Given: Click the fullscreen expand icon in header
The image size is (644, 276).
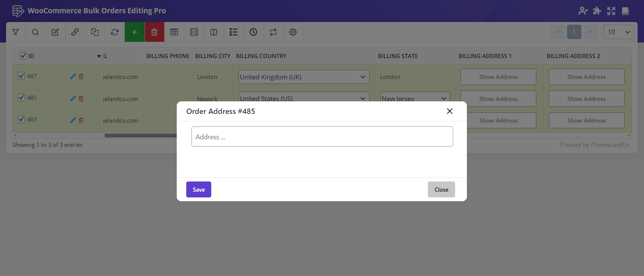Looking at the screenshot, I should click(x=611, y=11).
